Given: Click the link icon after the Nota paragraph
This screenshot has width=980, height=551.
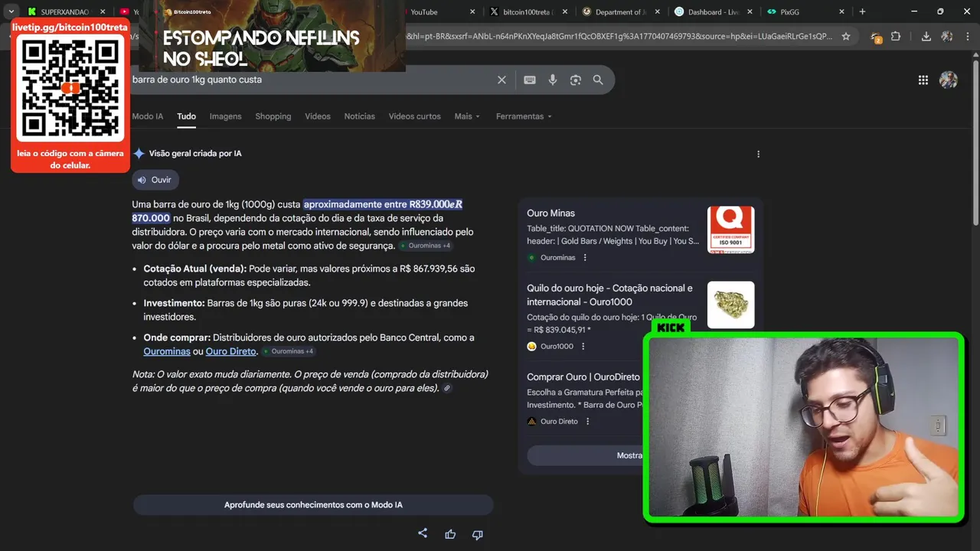Looking at the screenshot, I should pyautogui.click(x=447, y=389).
